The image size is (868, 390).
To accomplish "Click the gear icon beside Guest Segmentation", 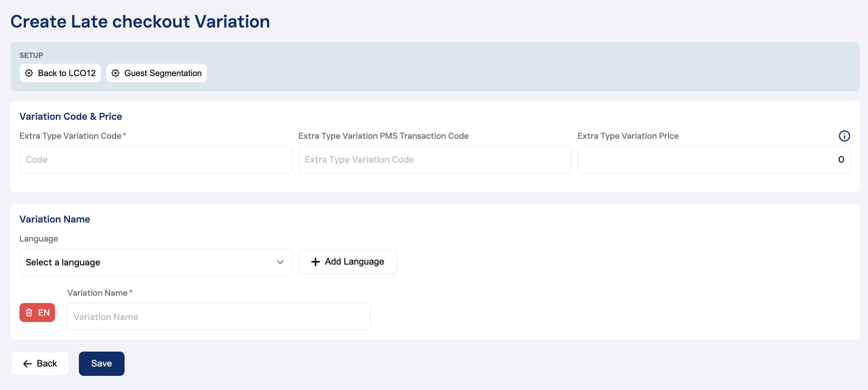I will click(x=116, y=73).
